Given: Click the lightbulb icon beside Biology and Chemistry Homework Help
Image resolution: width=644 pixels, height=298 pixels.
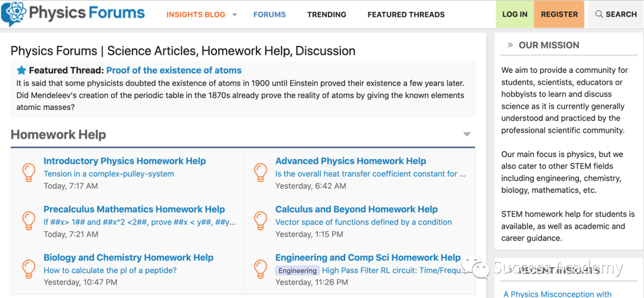Looking at the screenshot, I should coord(29,269).
